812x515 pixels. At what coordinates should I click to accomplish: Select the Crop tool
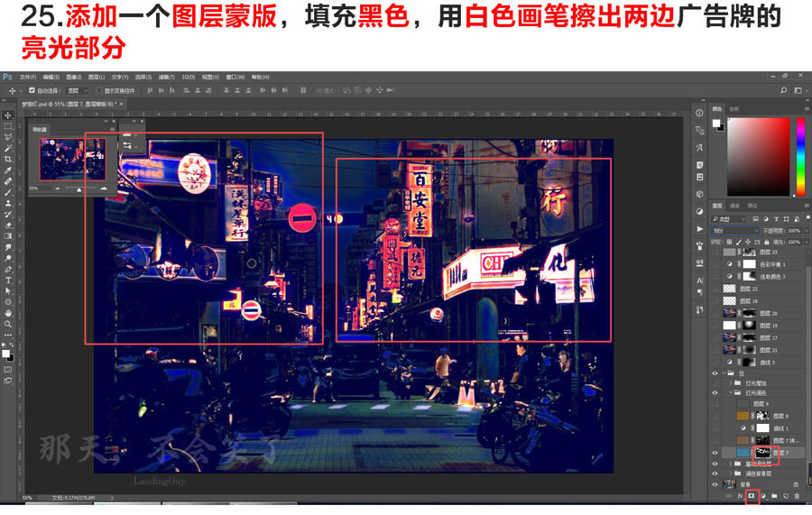(x=8, y=159)
